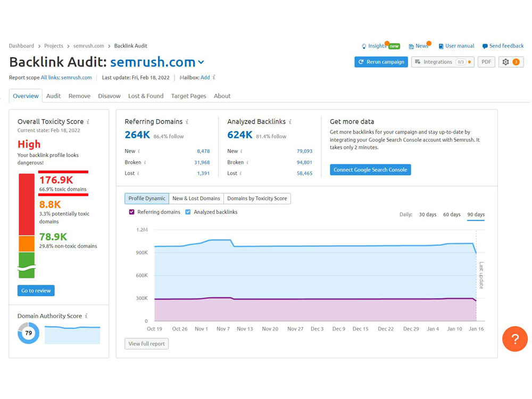This screenshot has height=399, width=532.
Task: Switch to the Overview tab
Action: pos(26,96)
